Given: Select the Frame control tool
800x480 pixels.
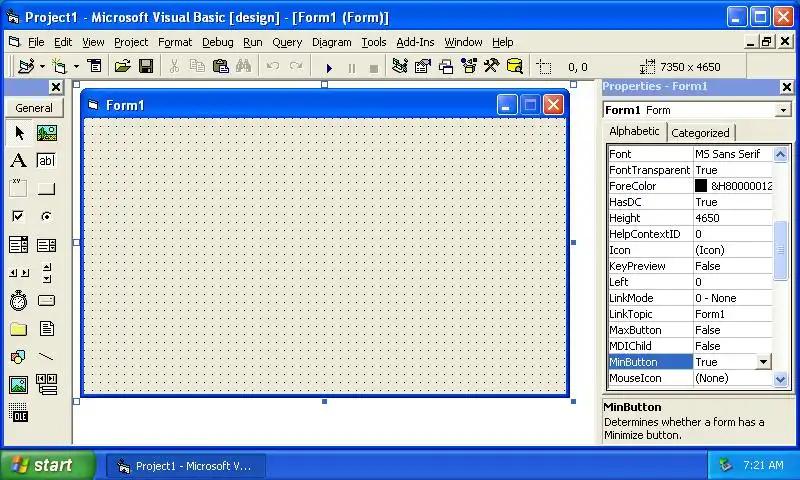Looking at the screenshot, I should click(x=19, y=188).
